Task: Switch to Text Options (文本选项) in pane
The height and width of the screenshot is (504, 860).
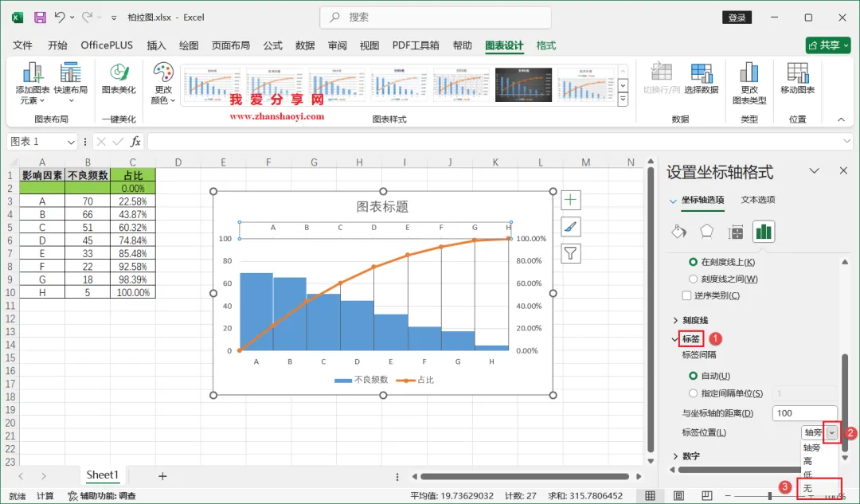Action: point(758,200)
